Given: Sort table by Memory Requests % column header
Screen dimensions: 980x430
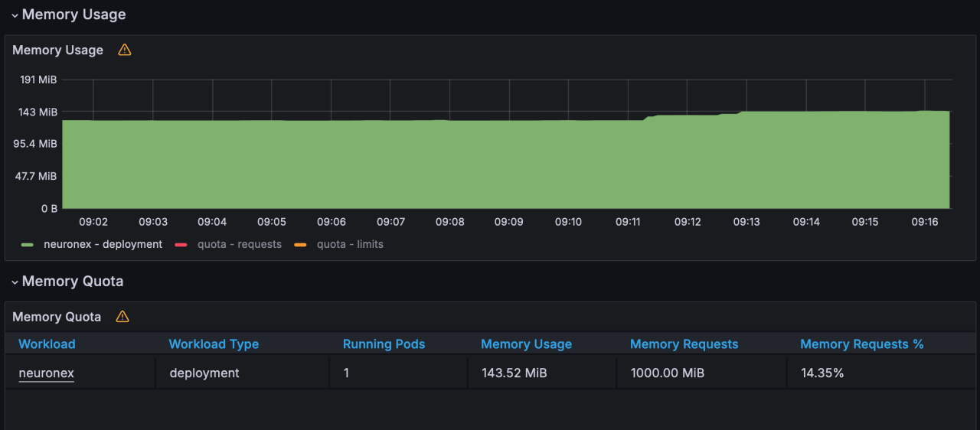Looking at the screenshot, I should pos(861,344).
